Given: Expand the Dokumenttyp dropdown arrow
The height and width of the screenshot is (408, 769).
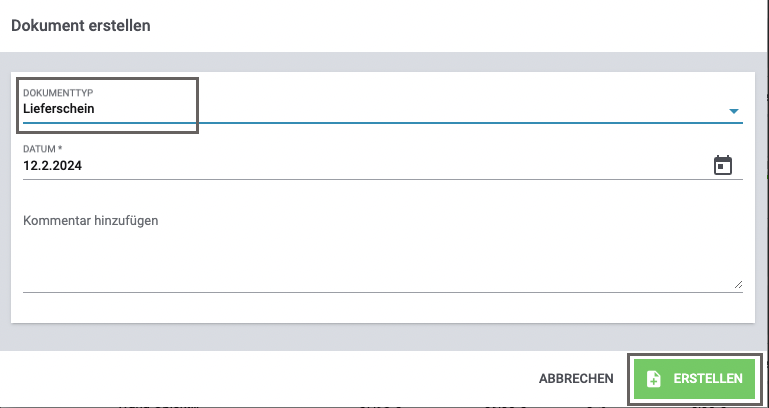Looking at the screenshot, I should 734,111.
